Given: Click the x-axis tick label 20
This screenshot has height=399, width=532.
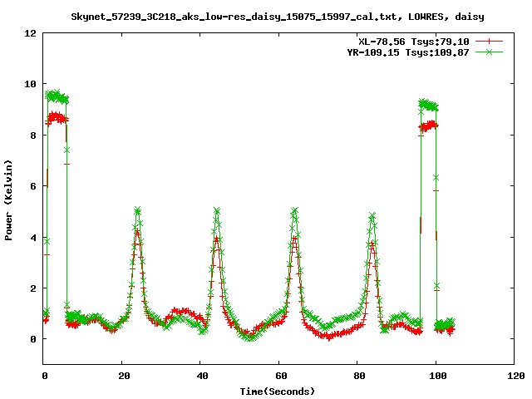Looking at the screenshot, I should [x=124, y=376].
